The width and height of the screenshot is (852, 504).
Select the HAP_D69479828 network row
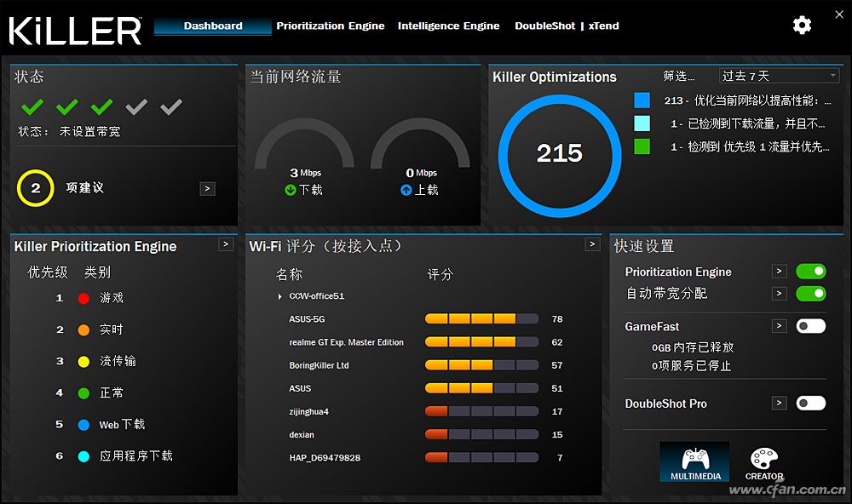tap(426, 457)
